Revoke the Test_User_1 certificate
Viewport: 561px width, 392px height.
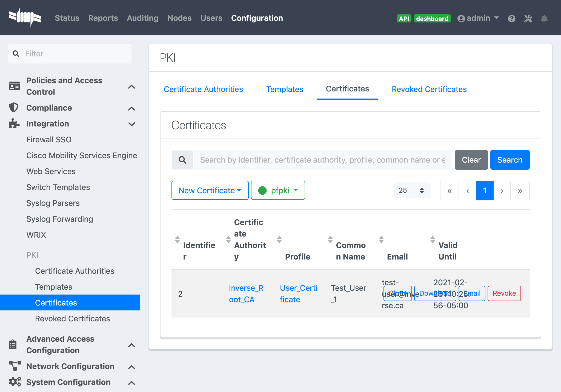pos(504,293)
